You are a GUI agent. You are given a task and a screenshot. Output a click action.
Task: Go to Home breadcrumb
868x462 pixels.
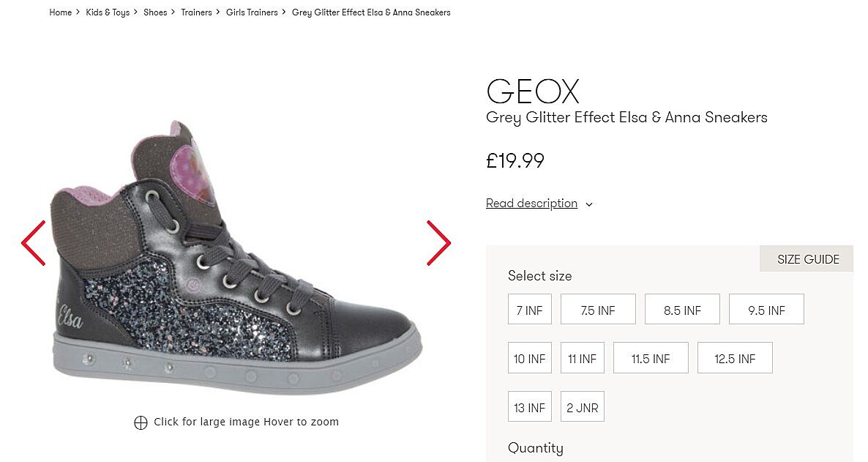point(60,12)
